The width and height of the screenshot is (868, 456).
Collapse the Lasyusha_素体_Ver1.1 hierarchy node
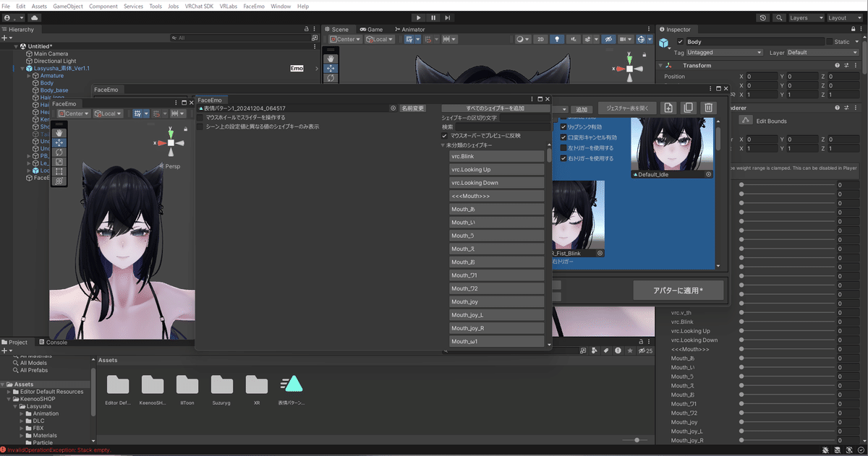[x=22, y=68]
